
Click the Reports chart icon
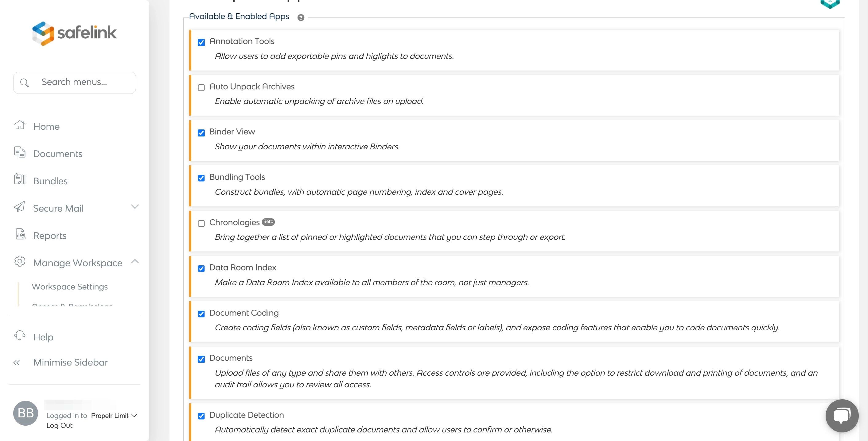point(20,234)
